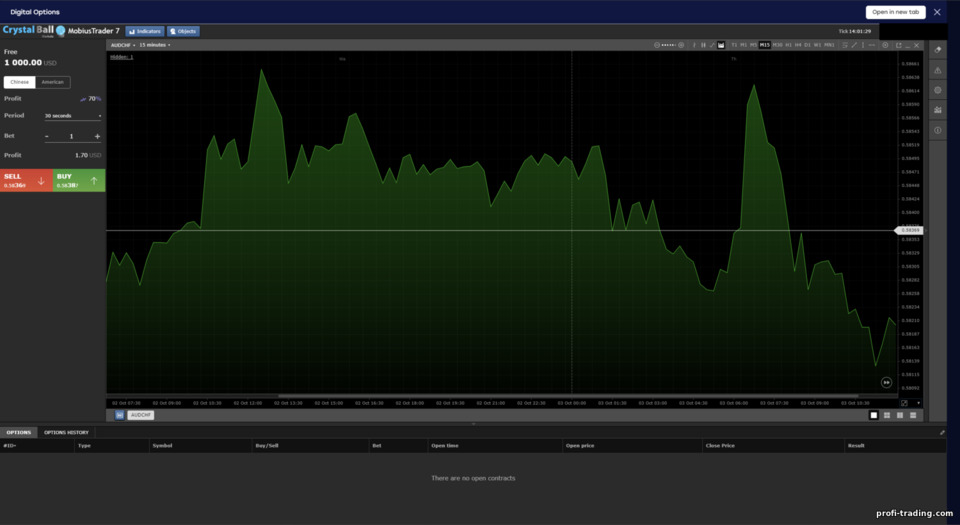Select the AUDCHF chart tab
960x525 pixels.
tap(141, 415)
